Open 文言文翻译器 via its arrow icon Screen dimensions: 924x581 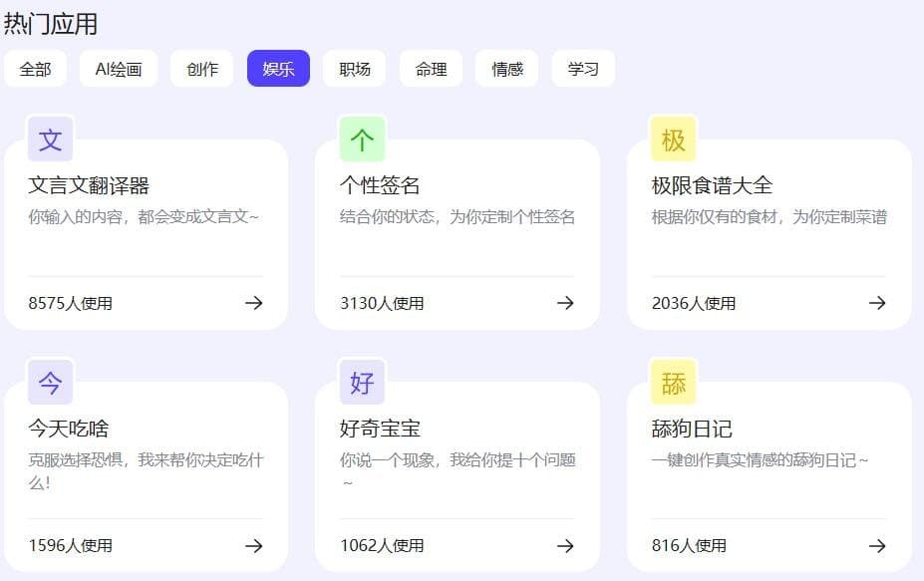(255, 303)
